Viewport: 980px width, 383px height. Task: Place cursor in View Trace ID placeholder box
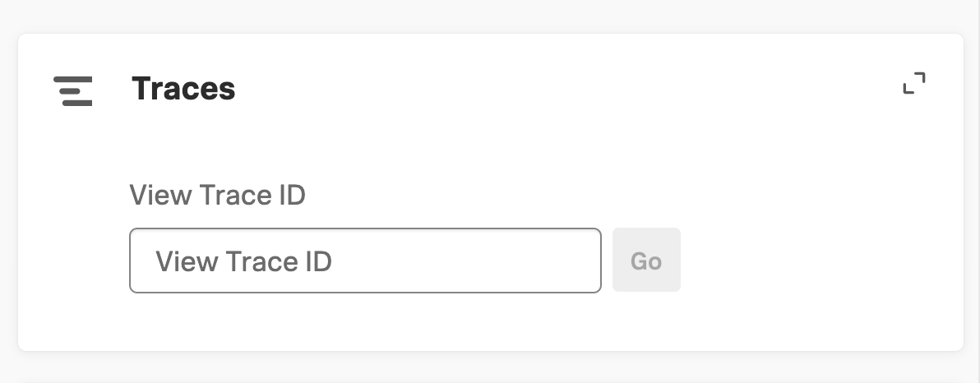click(x=365, y=261)
